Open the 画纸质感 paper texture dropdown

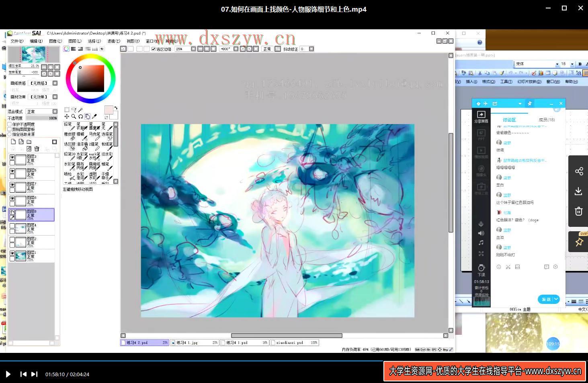coord(55,83)
